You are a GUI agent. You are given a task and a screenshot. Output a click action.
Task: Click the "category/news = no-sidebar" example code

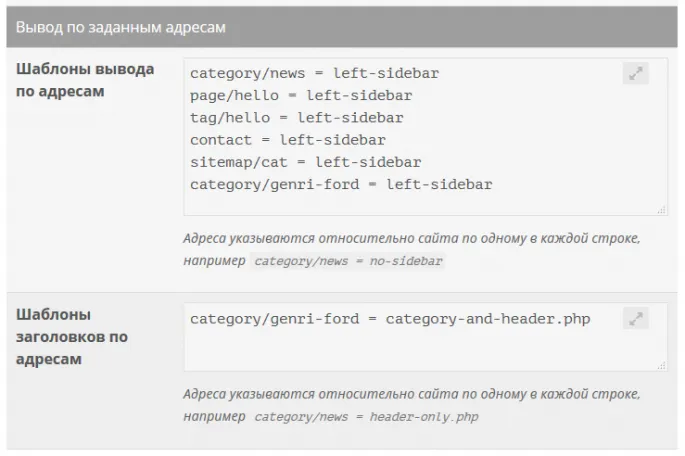point(348,261)
